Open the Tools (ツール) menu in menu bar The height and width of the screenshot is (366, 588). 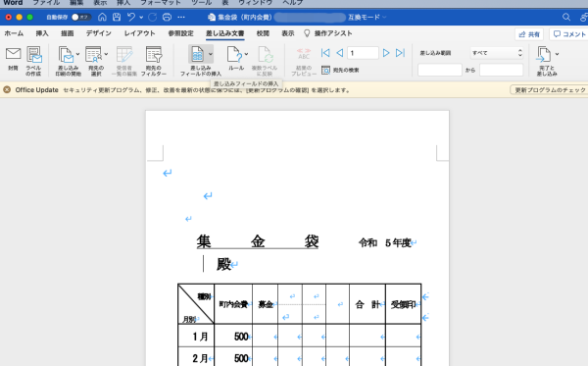[201, 3]
